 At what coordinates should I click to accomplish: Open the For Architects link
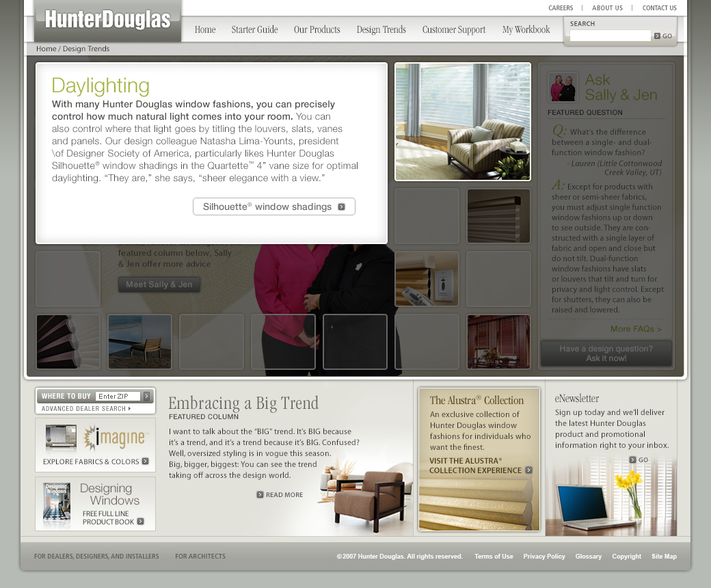(200, 557)
